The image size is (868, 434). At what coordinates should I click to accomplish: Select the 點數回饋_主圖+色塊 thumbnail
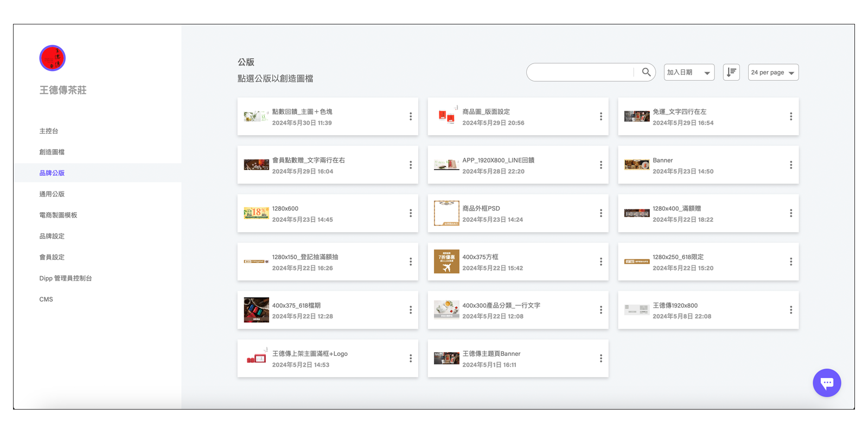[x=256, y=117]
